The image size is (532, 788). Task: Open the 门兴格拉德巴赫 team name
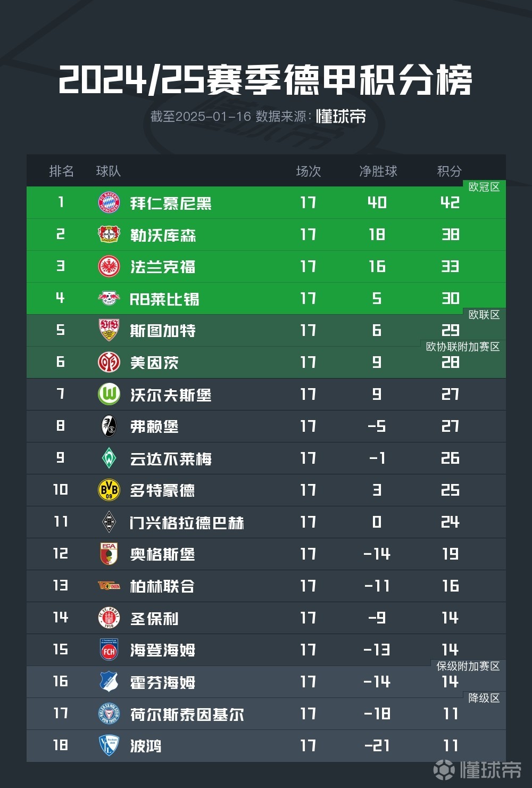click(x=187, y=523)
